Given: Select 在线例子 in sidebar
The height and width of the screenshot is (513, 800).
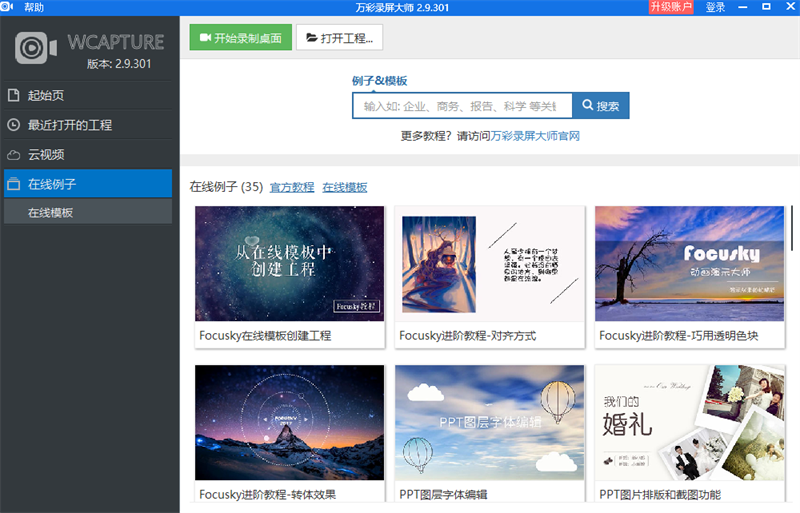Looking at the screenshot, I should click(88, 184).
